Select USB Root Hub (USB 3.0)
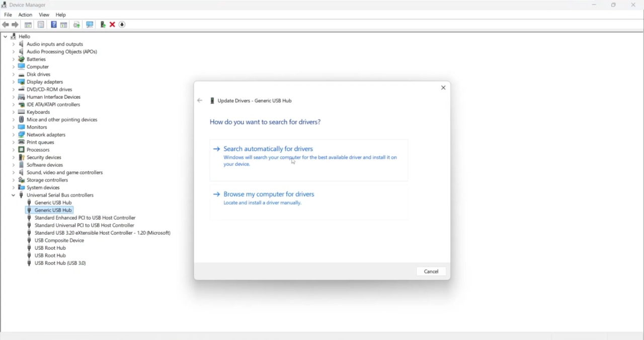 pyautogui.click(x=60, y=263)
